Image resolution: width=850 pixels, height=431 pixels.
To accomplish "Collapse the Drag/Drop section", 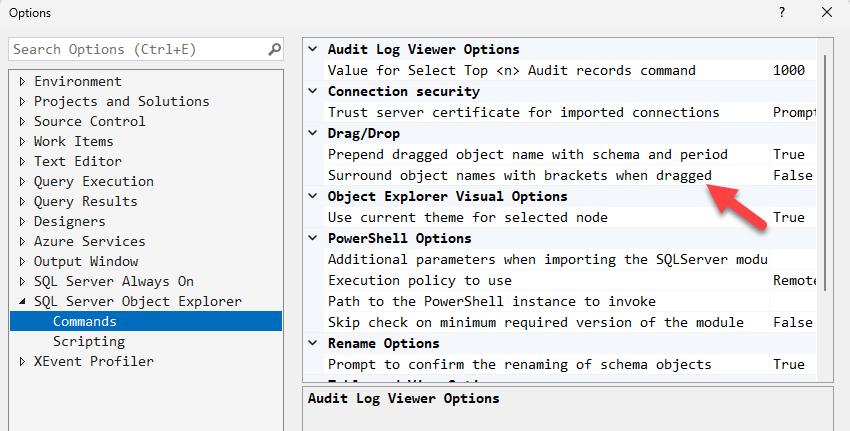I will 313,133.
